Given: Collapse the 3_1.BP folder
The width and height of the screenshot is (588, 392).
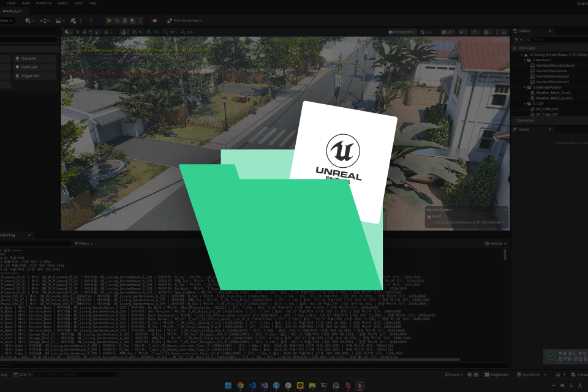Looking at the screenshot, I should [525, 104].
